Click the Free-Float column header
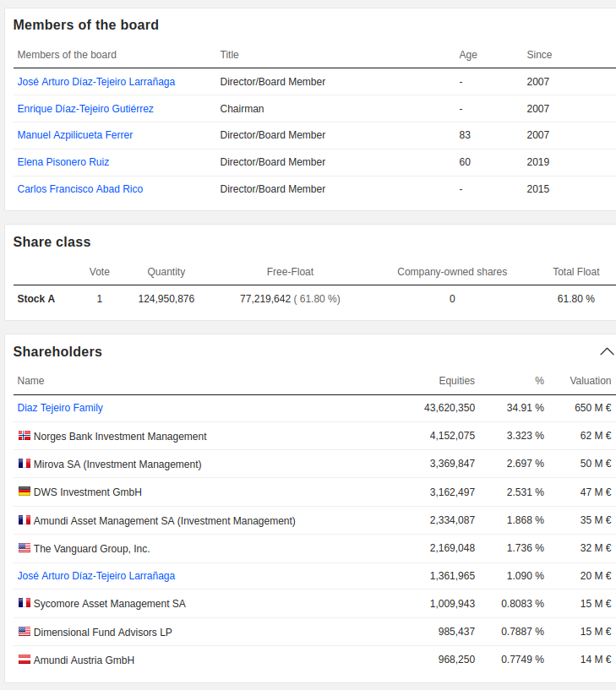The image size is (616, 690). pyautogui.click(x=290, y=272)
